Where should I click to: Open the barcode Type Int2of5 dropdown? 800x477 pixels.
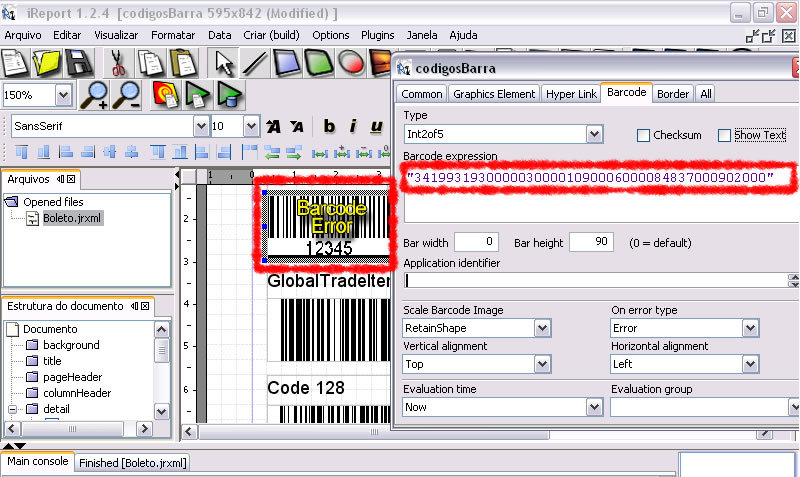tap(594, 134)
